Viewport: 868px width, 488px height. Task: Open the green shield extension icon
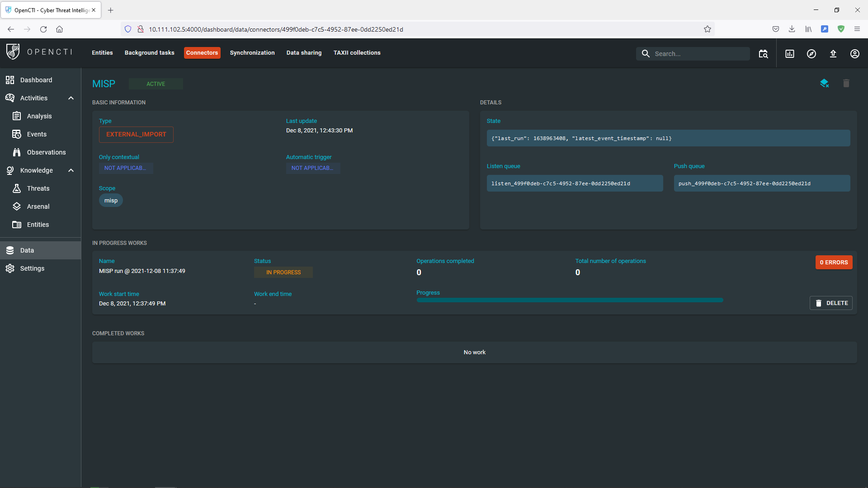pyautogui.click(x=841, y=29)
